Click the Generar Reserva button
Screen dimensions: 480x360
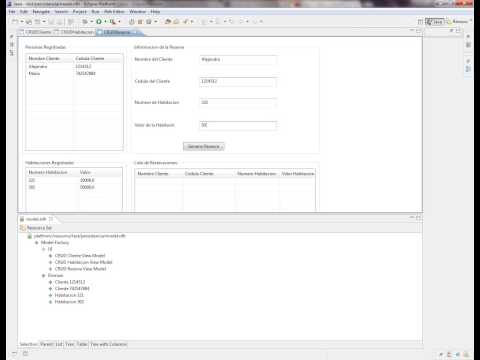pyautogui.click(x=204, y=147)
